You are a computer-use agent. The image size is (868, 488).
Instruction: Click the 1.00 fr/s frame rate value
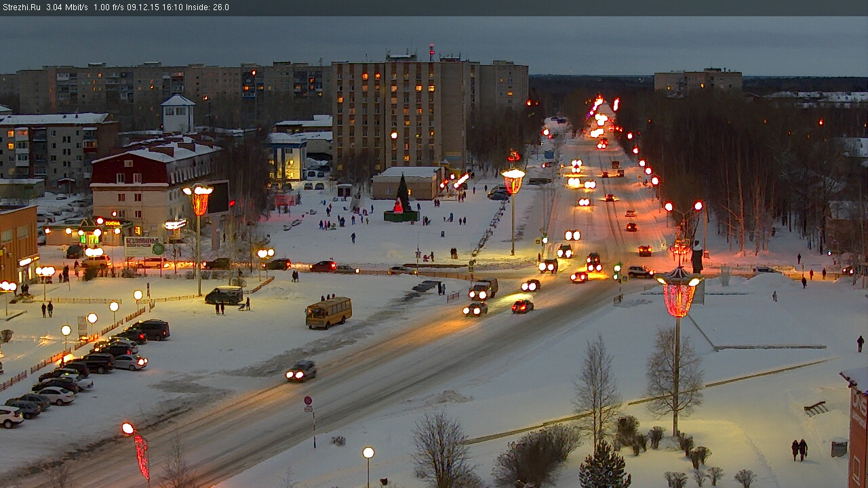109,7
